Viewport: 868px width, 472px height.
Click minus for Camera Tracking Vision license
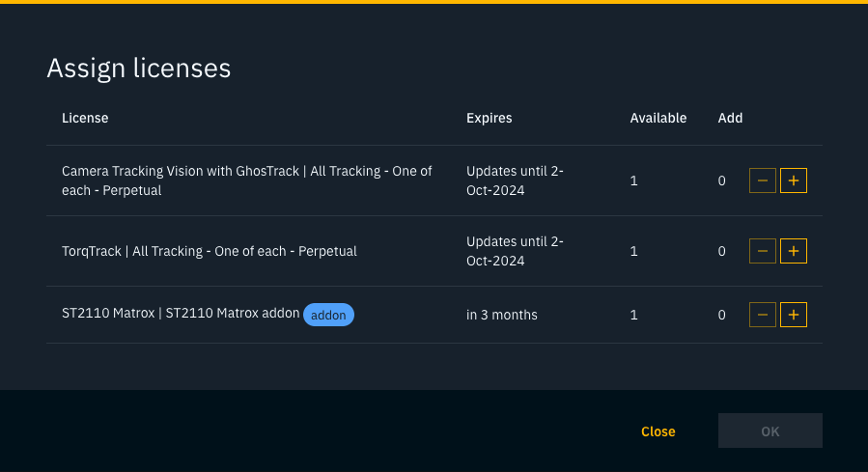[763, 180]
